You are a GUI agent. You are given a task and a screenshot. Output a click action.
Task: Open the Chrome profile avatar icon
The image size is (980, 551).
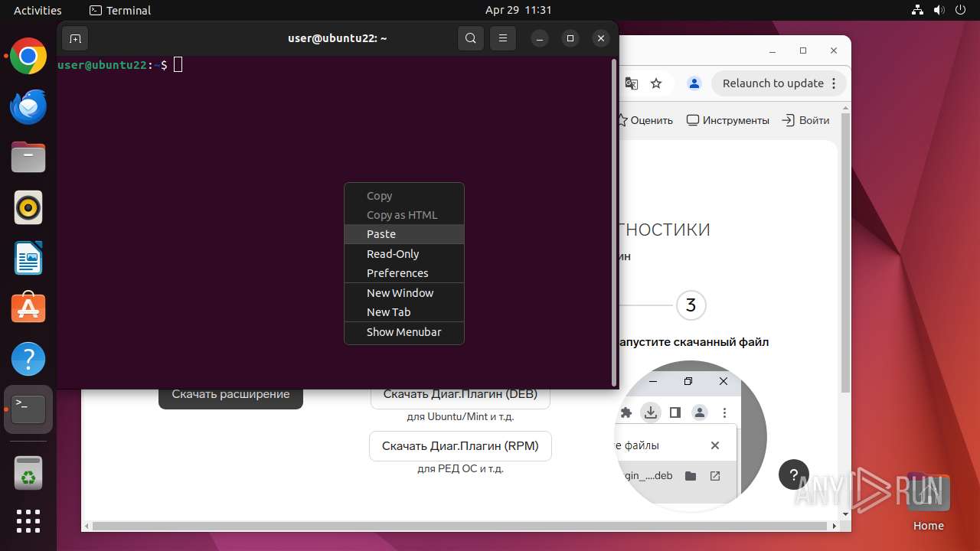pos(694,83)
